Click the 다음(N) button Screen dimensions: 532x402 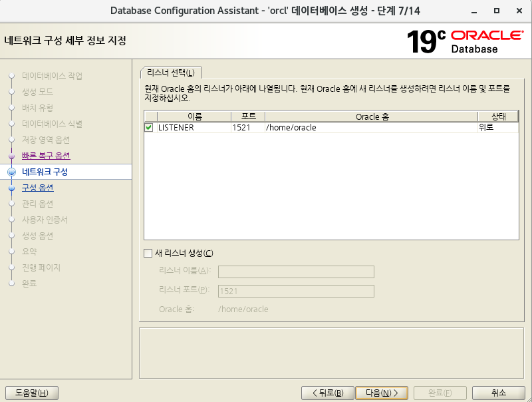point(381,393)
